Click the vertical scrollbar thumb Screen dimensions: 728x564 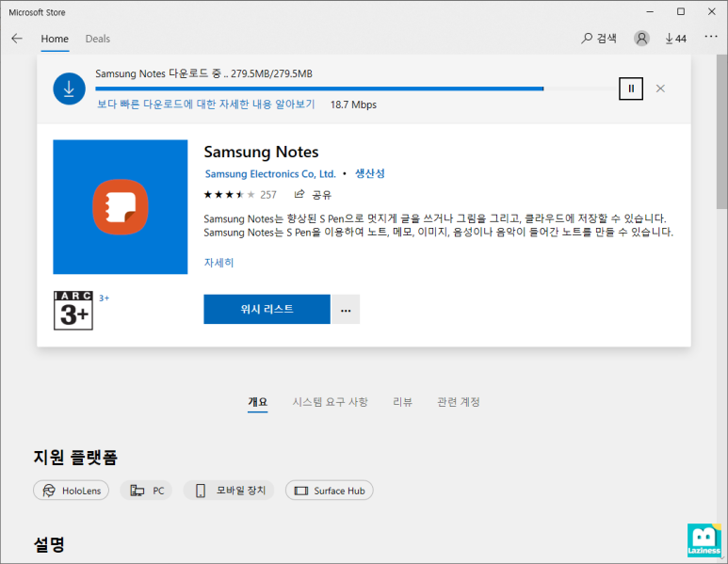(x=722, y=133)
